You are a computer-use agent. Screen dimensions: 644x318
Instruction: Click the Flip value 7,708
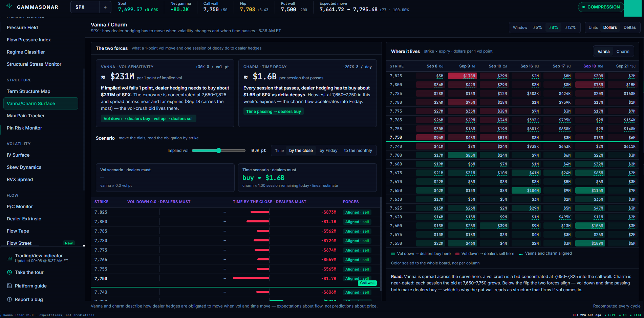click(x=248, y=9)
